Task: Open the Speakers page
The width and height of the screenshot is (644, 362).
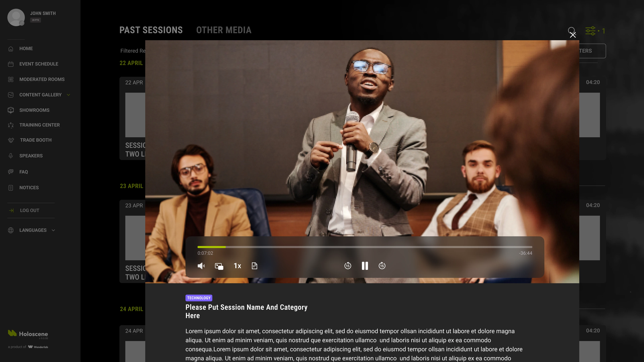Action: [x=31, y=156]
